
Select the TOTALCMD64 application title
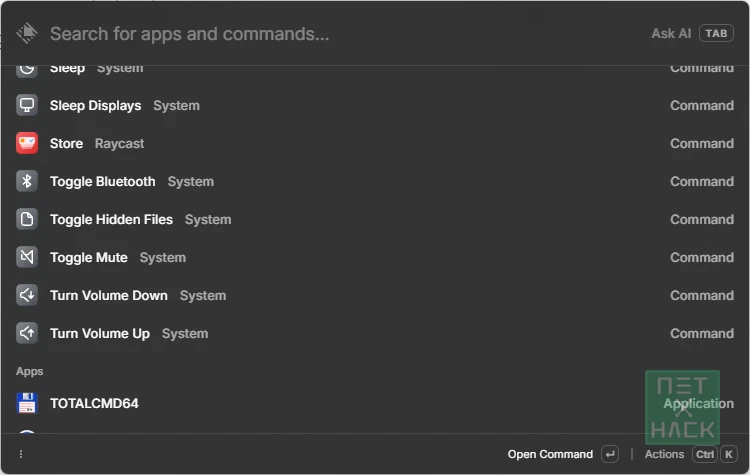(94, 403)
